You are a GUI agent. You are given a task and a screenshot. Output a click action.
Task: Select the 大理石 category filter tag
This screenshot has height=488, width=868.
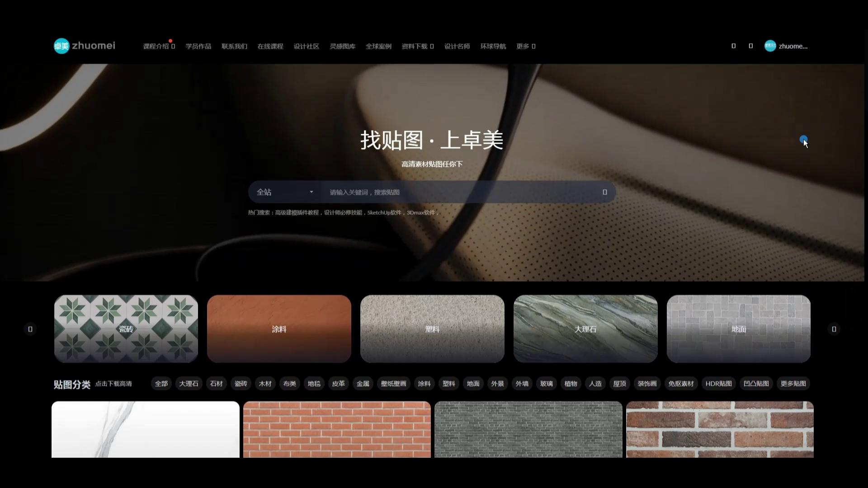coord(189,384)
